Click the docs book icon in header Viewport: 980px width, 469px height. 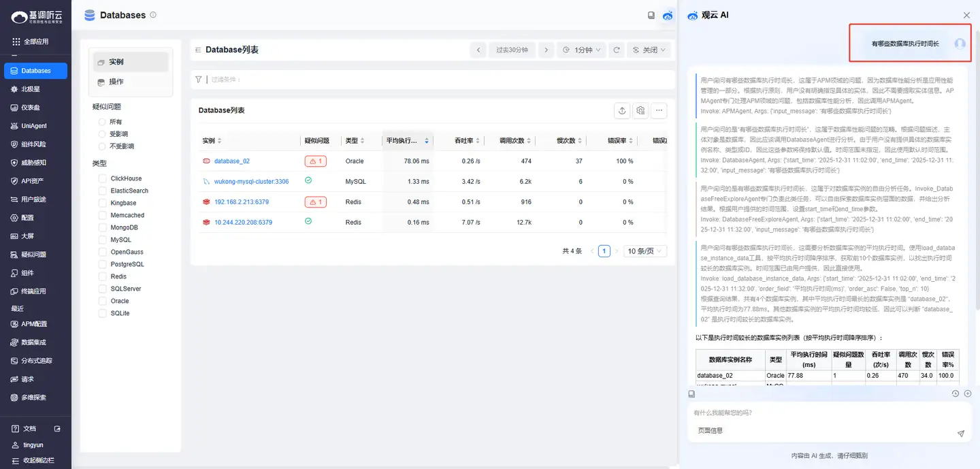point(651,15)
